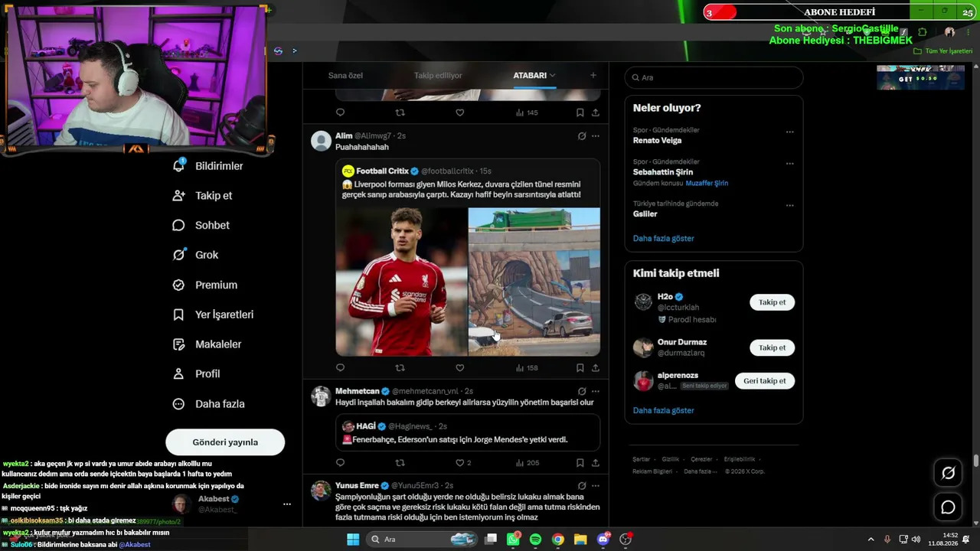Like the post with 145 views
980x551 pixels.
pyautogui.click(x=459, y=112)
